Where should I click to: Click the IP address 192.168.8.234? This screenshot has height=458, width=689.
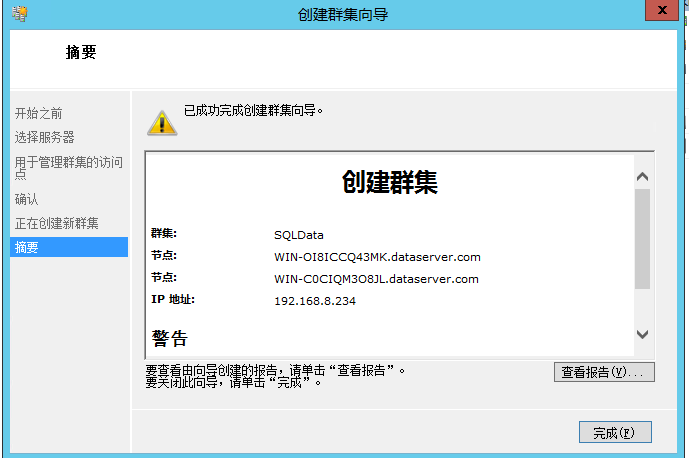click(x=315, y=301)
